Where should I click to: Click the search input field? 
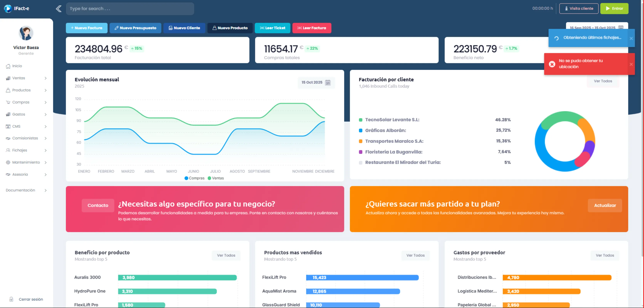click(130, 9)
